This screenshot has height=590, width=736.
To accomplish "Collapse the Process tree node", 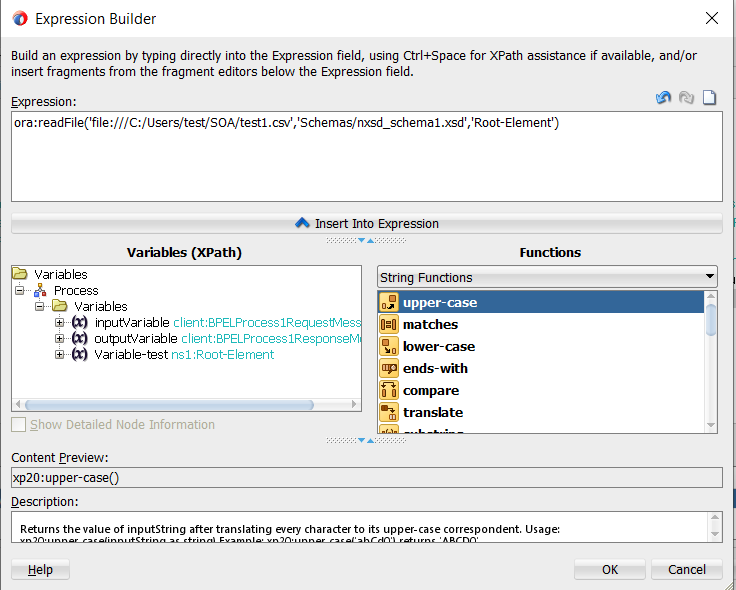I will [20, 291].
